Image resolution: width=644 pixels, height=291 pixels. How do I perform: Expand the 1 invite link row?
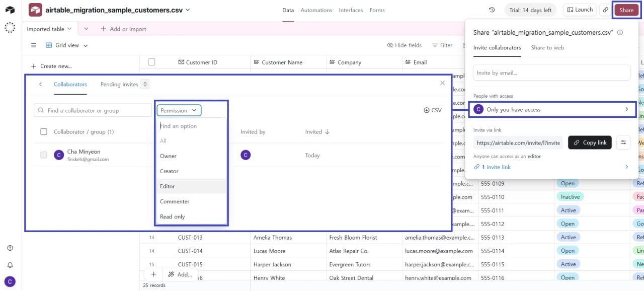[x=552, y=167]
